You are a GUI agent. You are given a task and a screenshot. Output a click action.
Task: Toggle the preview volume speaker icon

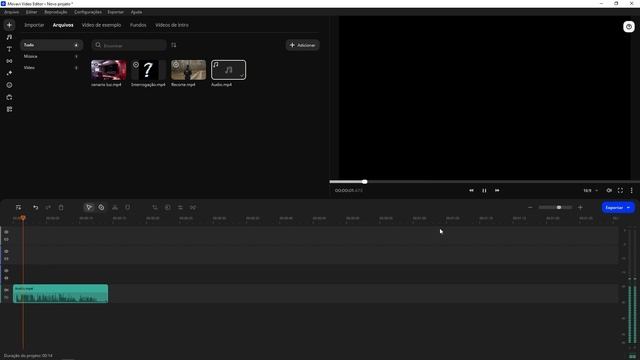[x=609, y=190]
